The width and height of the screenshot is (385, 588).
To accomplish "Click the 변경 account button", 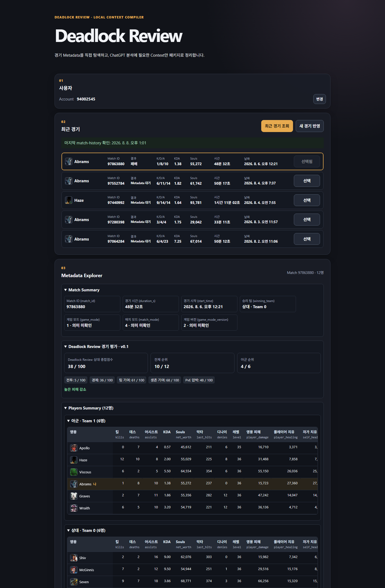I will pos(319,99).
